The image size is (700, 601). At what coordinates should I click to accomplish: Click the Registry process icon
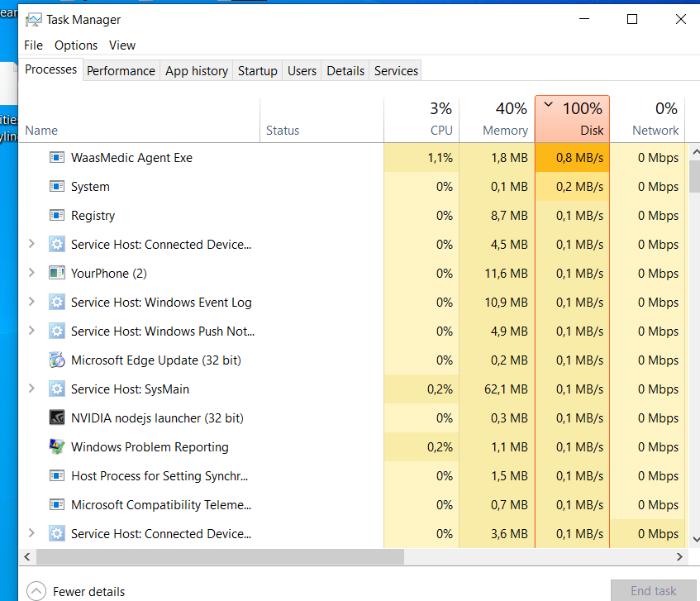pos(57,216)
